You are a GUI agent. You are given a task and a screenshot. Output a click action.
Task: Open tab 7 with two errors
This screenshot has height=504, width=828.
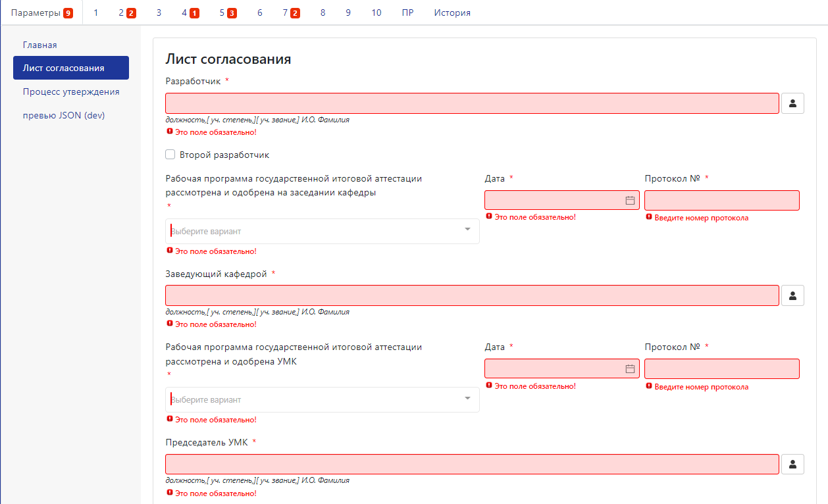(x=291, y=13)
